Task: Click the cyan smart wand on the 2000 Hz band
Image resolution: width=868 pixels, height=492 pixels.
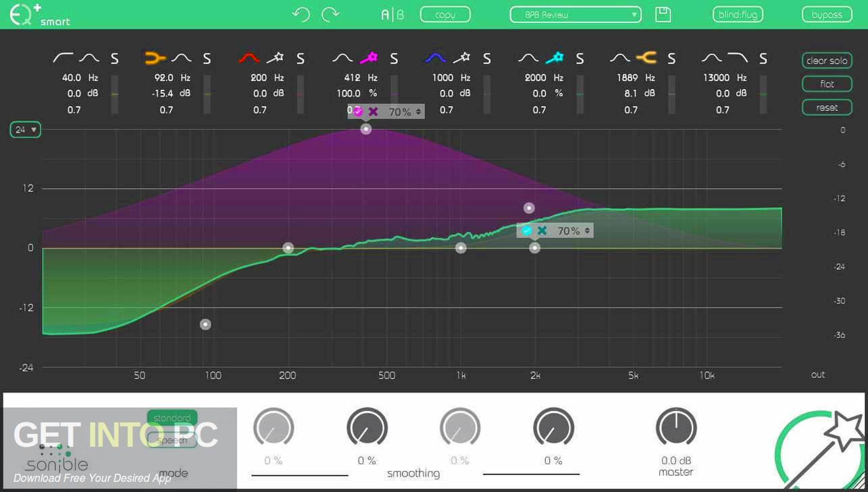Action: pyautogui.click(x=555, y=59)
